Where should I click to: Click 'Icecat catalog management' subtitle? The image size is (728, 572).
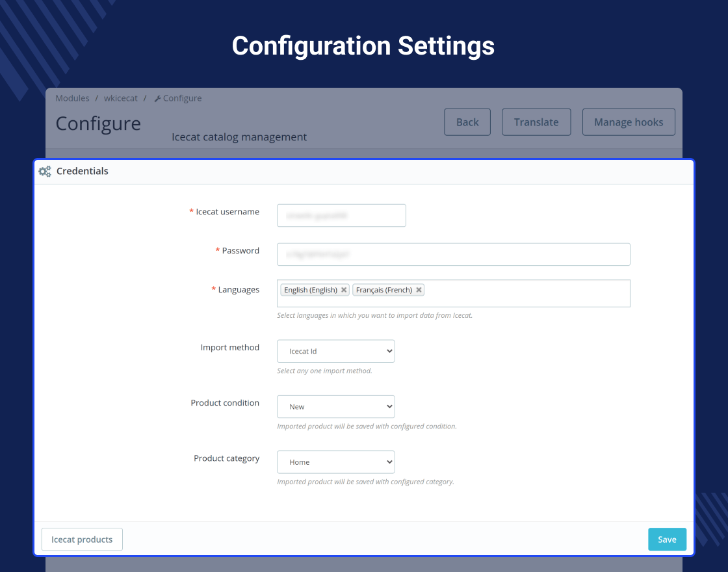[239, 137]
